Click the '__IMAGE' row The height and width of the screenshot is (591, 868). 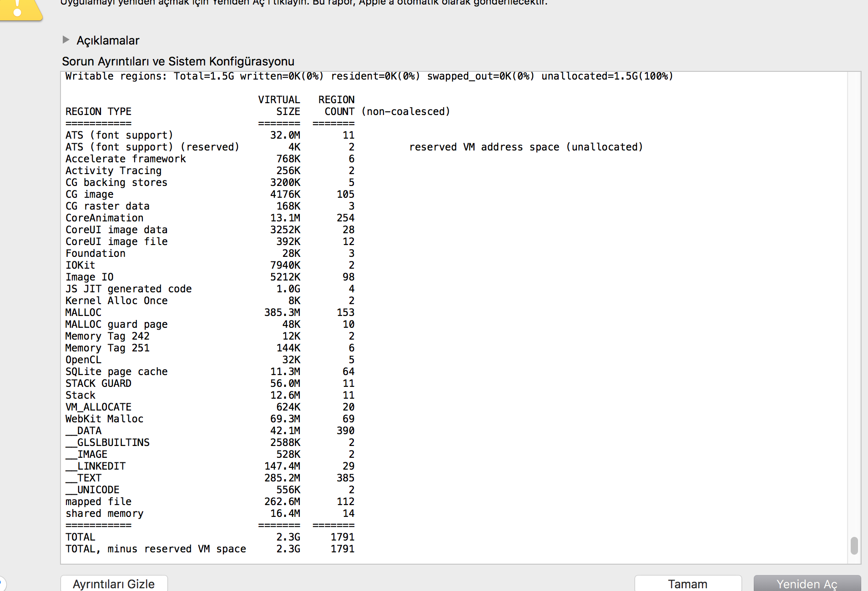(210, 454)
